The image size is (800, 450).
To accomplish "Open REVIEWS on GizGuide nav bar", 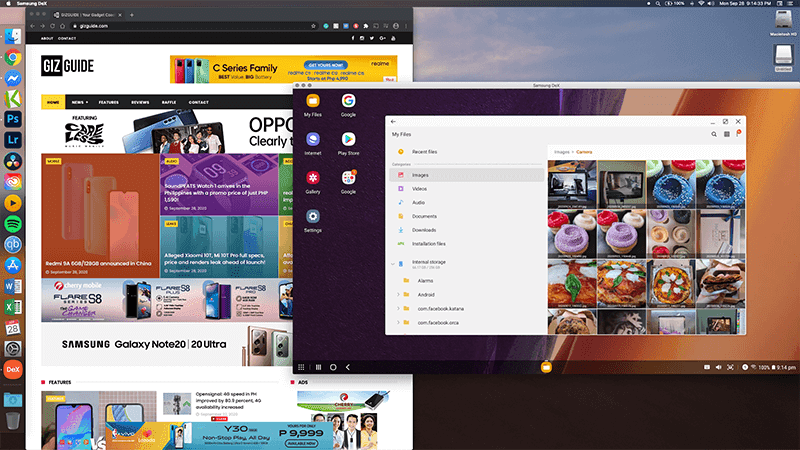I will point(140,102).
